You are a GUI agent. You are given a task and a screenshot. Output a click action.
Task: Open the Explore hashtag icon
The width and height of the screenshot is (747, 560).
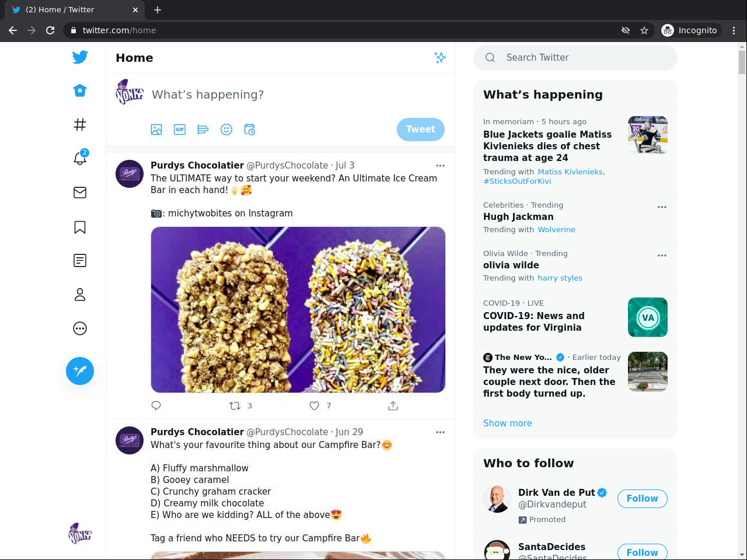point(80,124)
